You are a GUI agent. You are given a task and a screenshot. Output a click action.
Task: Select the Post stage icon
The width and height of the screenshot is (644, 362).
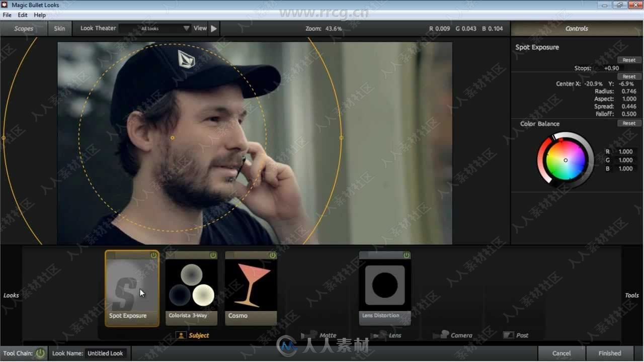(x=508, y=335)
